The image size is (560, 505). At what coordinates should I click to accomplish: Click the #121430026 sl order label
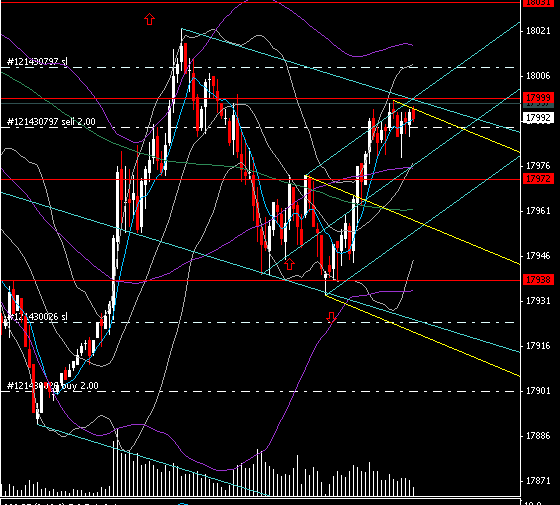point(37,317)
